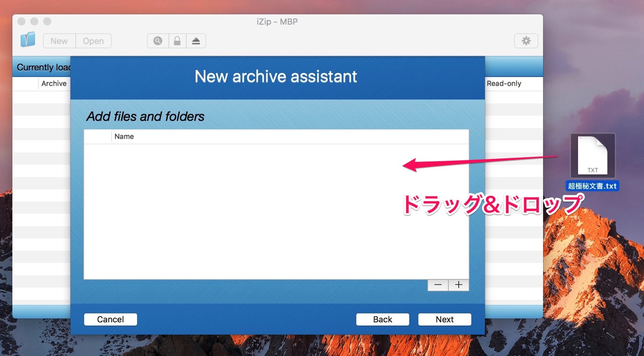Go Back in the archive assistant
The height and width of the screenshot is (356, 644).
(x=383, y=319)
